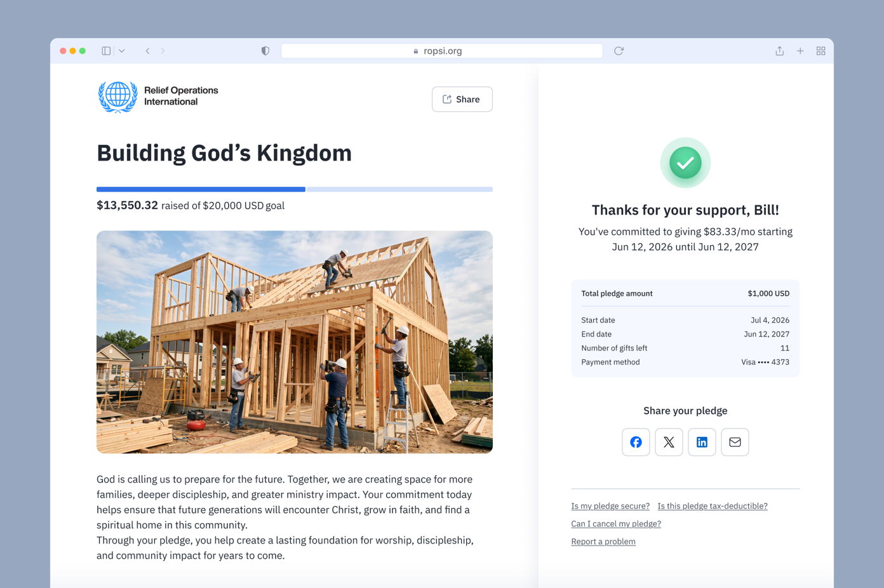The height and width of the screenshot is (588, 884).
Task: Click the 'Visa •••• 4373' payment method
Action: tap(765, 362)
